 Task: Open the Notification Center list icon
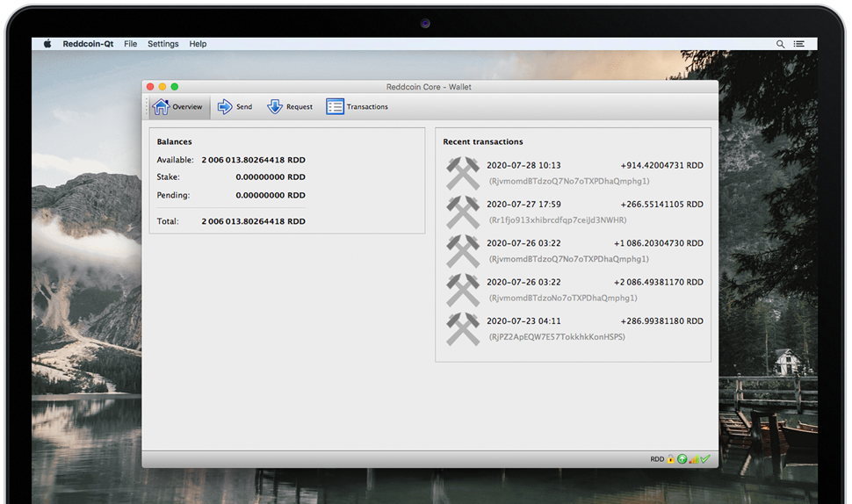coord(798,44)
